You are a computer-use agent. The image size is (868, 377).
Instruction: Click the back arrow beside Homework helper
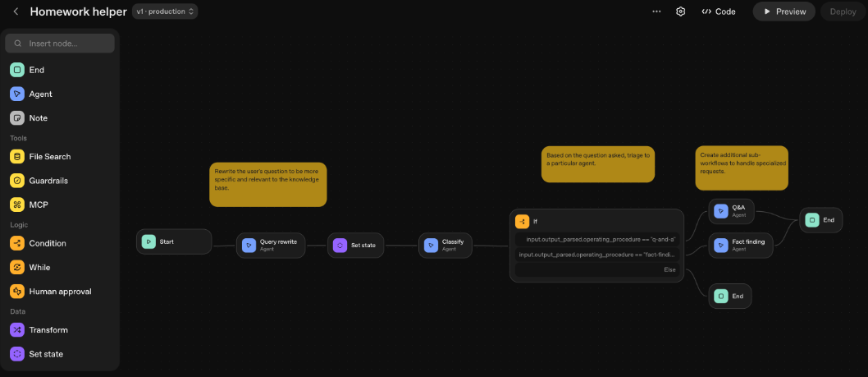(16, 11)
